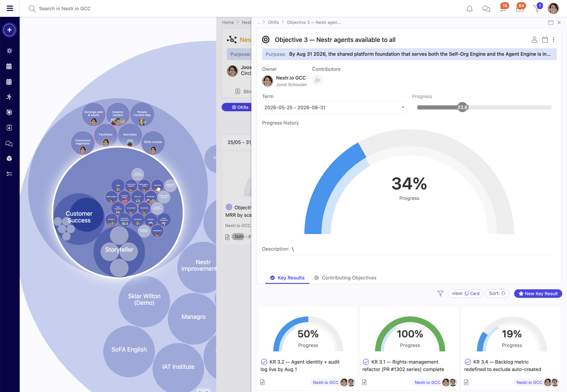Open the chat bubbles icon in sidebar

click(9, 143)
